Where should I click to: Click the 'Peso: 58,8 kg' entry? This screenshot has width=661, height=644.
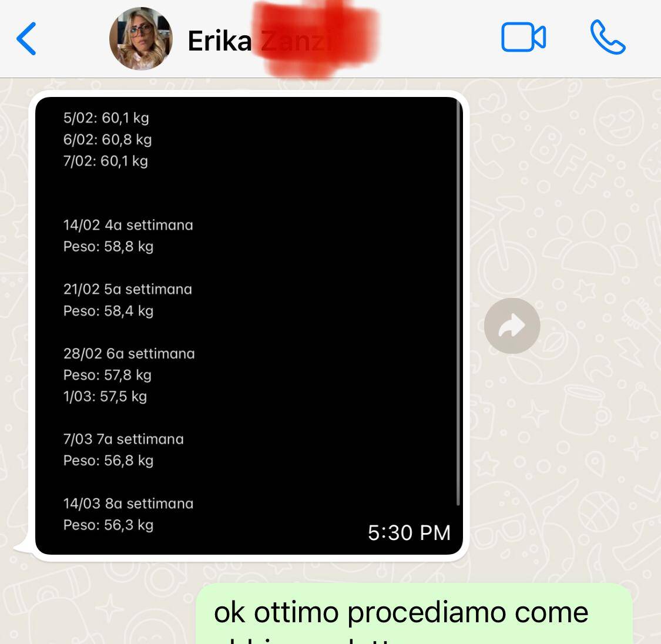(x=108, y=247)
